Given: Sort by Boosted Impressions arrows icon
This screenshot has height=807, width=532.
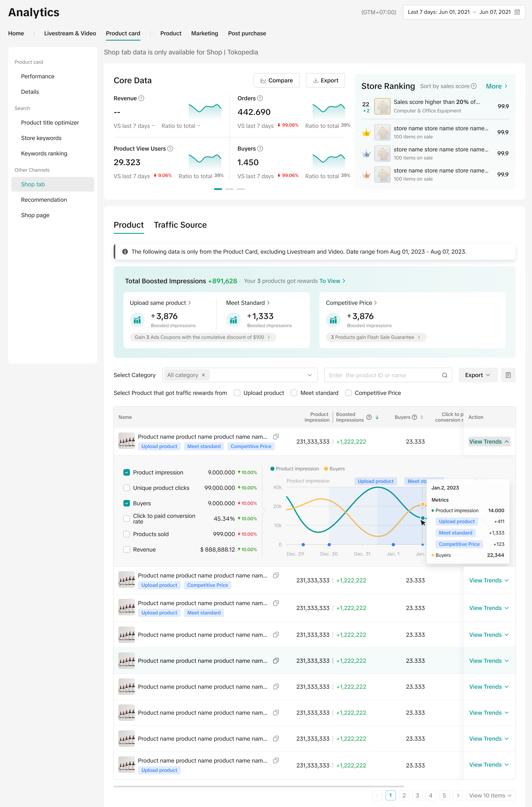Looking at the screenshot, I should tap(377, 418).
